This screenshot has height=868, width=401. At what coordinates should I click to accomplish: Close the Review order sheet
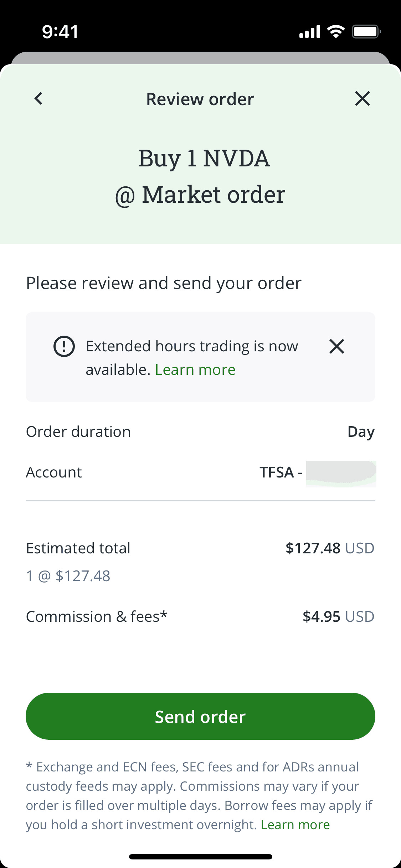click(362, 99)
